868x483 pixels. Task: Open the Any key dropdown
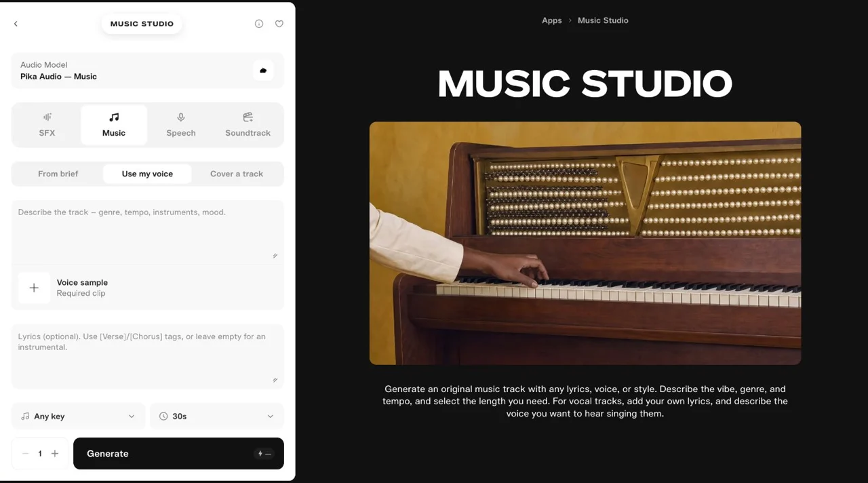point(78,417)
